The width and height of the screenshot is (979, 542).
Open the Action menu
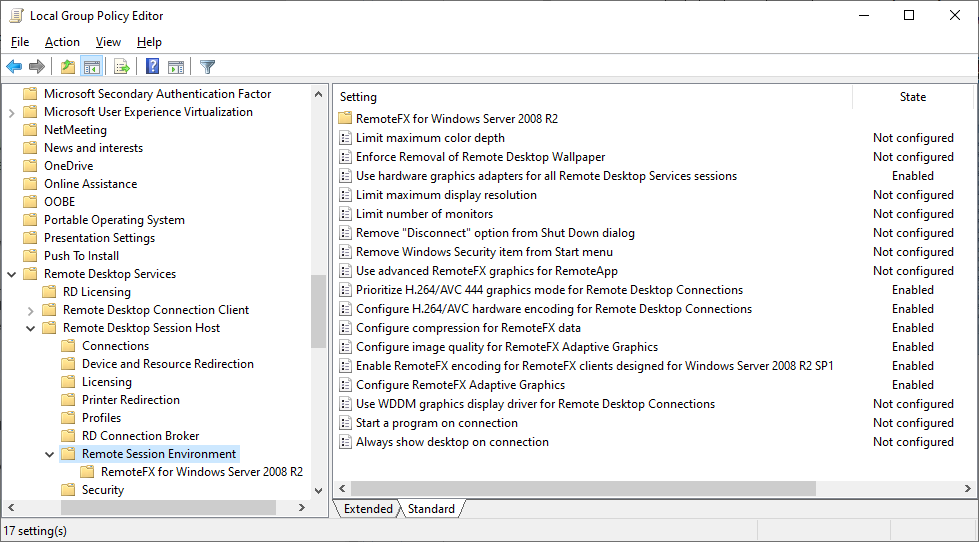62,42
